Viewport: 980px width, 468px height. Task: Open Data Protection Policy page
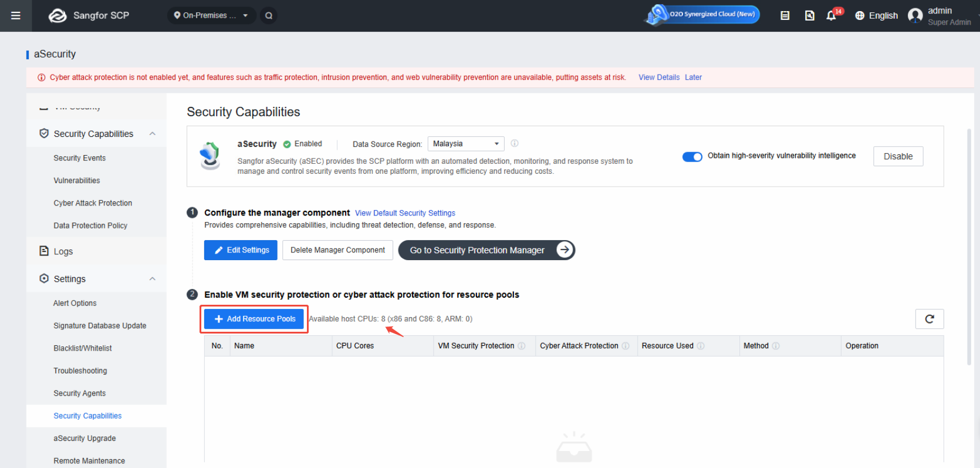pyautogui.click(x=90, y=225)
